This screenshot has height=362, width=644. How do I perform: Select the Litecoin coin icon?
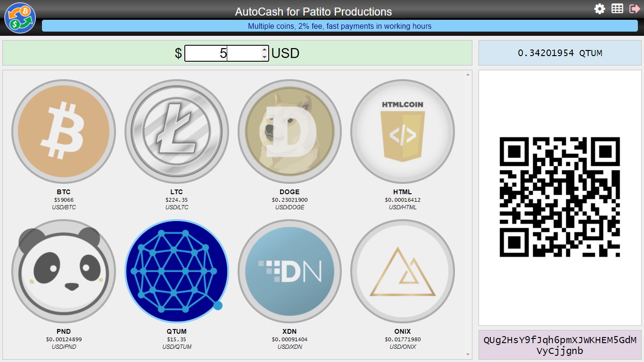tap(177, 132)
